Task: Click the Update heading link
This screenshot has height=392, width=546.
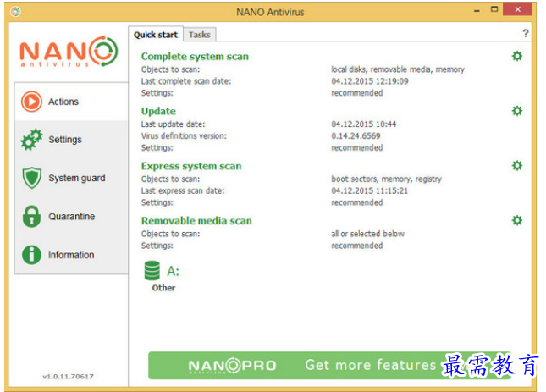Action: (x=158, y=111)
